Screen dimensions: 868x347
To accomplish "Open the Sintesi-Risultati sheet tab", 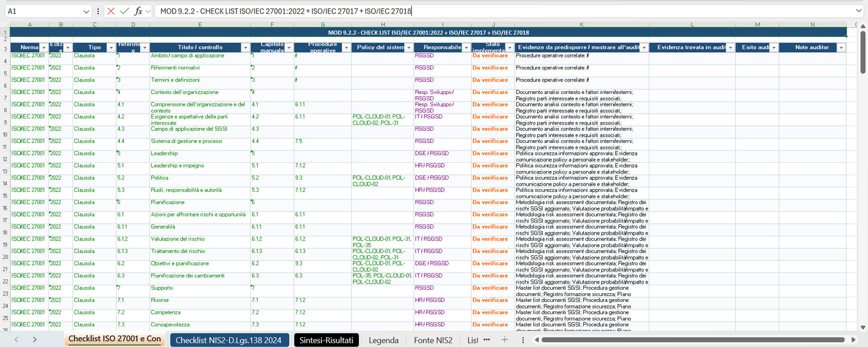I will click(326, 340).
